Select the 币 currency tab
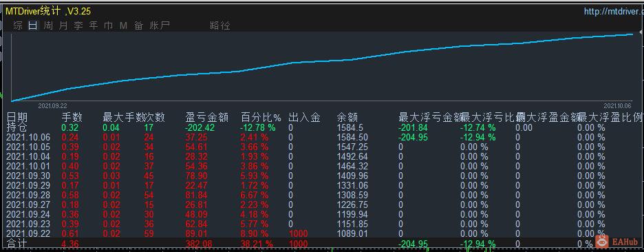This screenshot has height=252, width=644. (109, 25)
